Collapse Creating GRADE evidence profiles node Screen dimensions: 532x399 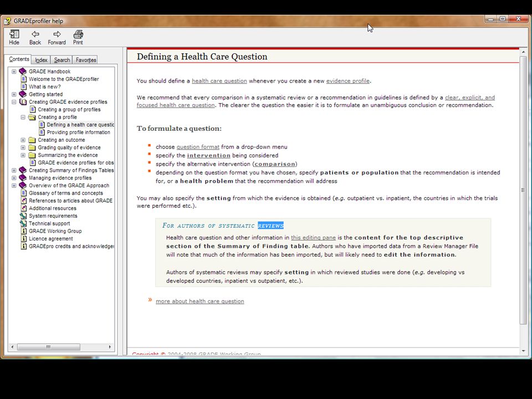coord(14,102)
